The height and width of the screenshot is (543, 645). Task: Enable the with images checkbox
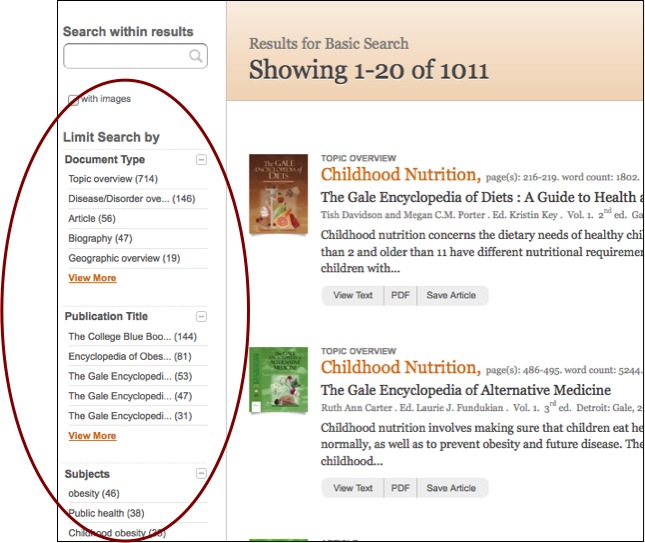pyautogui.click(x=73, y=100)
